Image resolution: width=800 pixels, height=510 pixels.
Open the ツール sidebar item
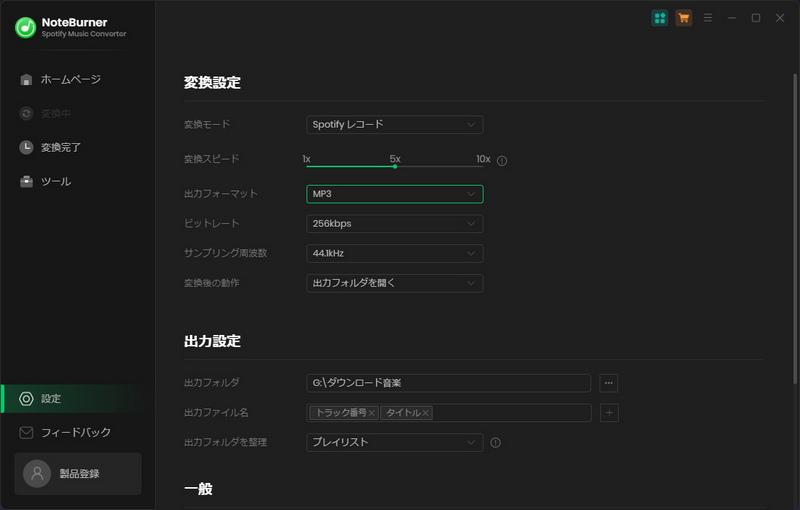[x=55, y=181]
